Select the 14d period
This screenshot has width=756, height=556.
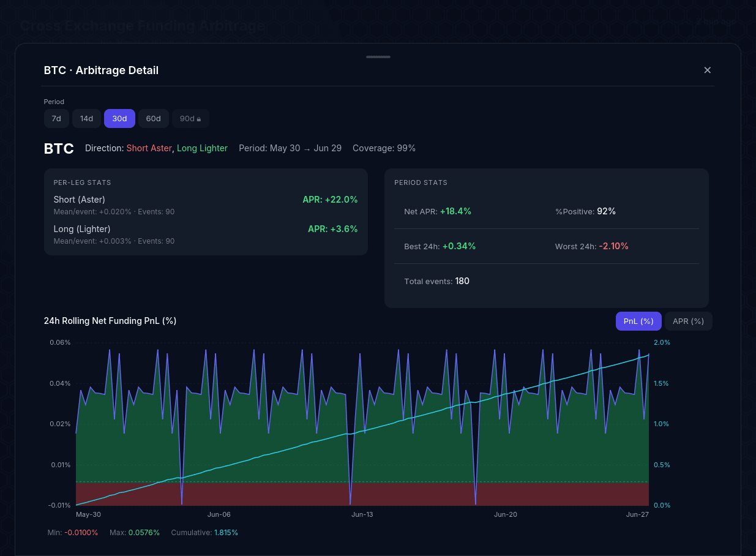click(86, 118)
